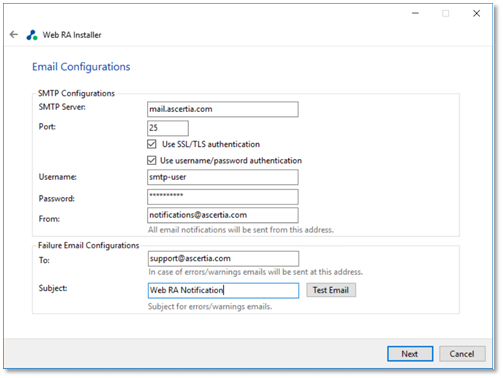Screen dimensions: 503x378
Task: Click the Test Email button
Action: tap(331, 290)
